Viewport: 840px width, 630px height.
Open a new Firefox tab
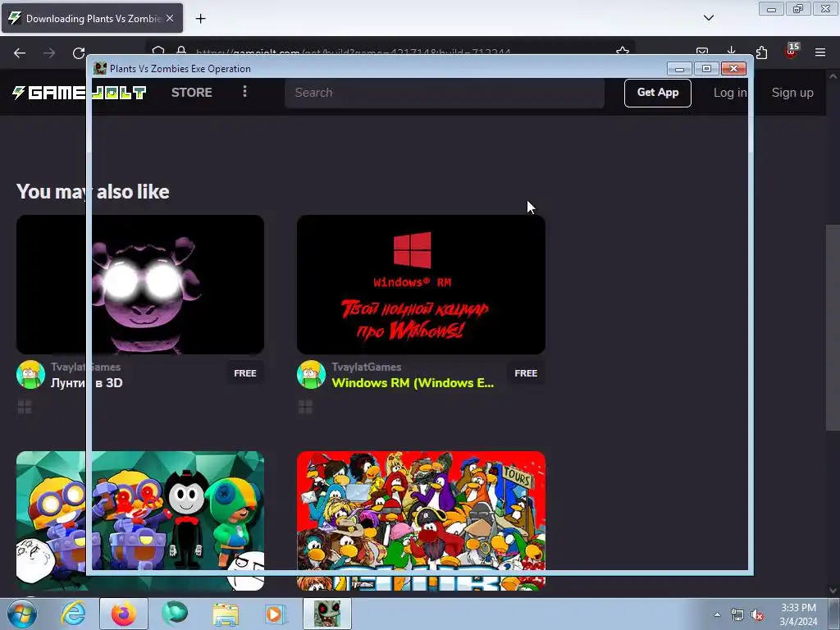[x=200, y=19]
